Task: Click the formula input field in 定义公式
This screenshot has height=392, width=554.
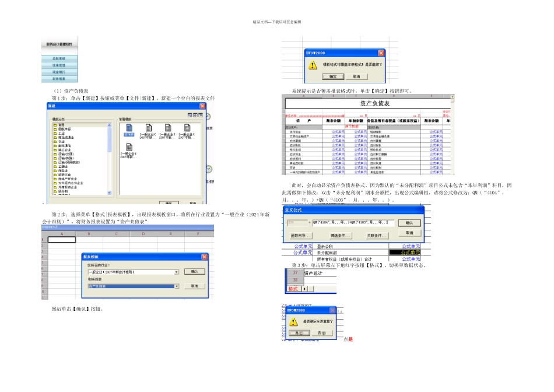Action: click(x=353, y=223)
